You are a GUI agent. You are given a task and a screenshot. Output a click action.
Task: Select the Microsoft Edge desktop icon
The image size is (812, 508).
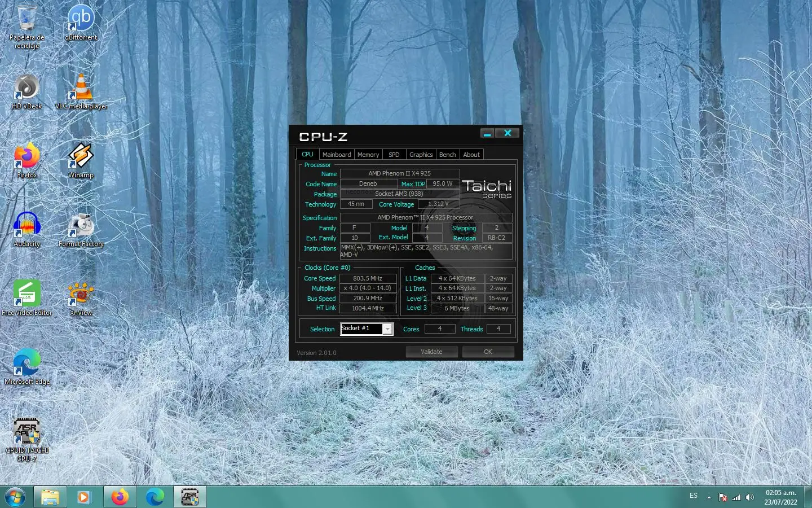[27, 367]
